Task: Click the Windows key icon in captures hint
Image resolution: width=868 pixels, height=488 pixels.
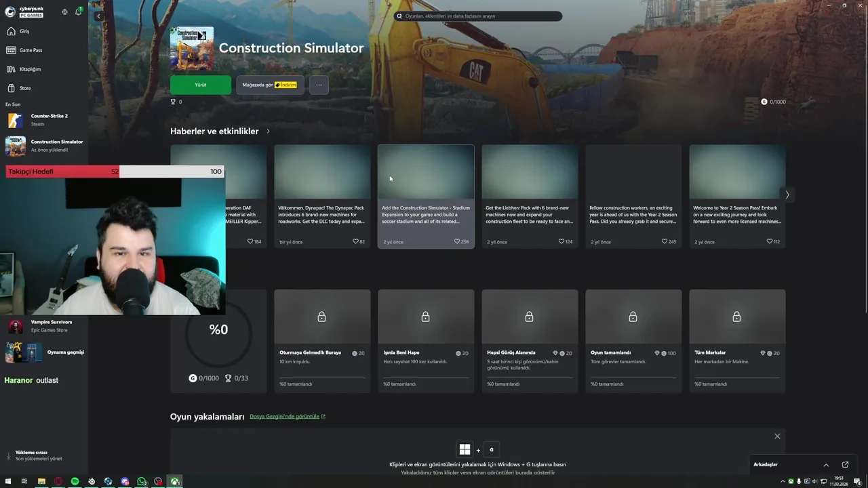Action: [x=465, y=449]
